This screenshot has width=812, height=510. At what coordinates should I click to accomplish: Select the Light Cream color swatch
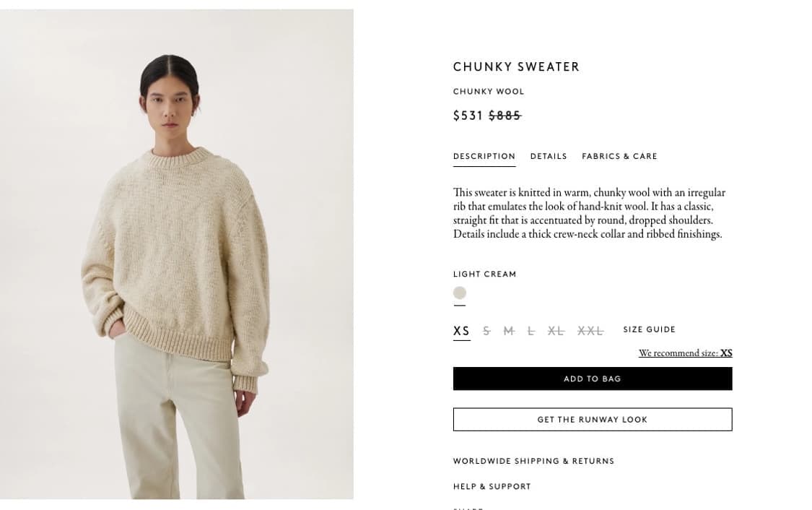pyautogui.click(x=459, y=293)
